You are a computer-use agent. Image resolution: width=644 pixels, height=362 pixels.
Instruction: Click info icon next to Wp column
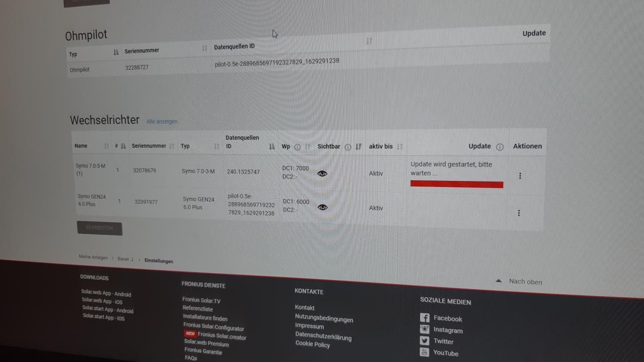pos(297,147)
